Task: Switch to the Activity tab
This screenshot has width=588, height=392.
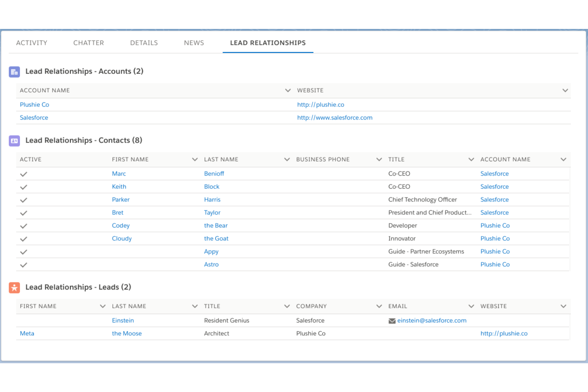Action: coord(32,42)
